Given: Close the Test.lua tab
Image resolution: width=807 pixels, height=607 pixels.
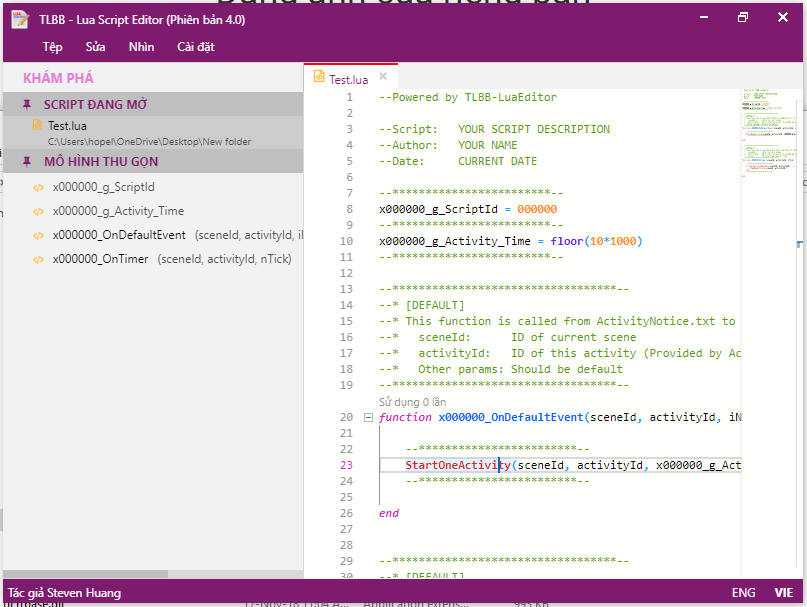Looking at the screenshot, I should coord(383,76).
